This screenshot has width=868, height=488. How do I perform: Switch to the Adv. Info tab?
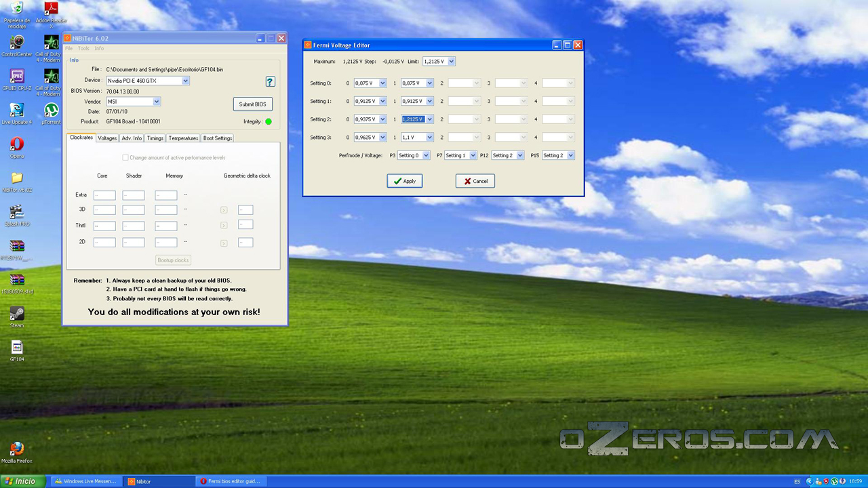(132, 138)
